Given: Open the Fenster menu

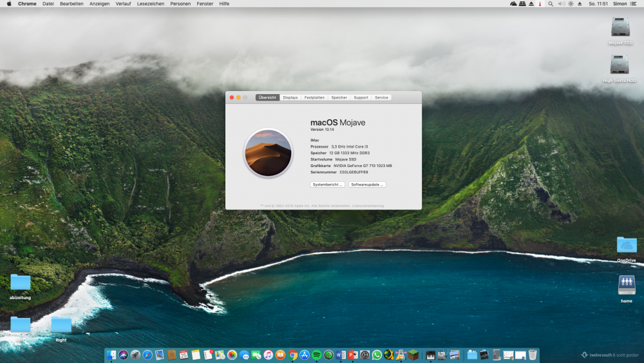Looking at the screenshot, I should pyautogui.click(x=205, y=4).
